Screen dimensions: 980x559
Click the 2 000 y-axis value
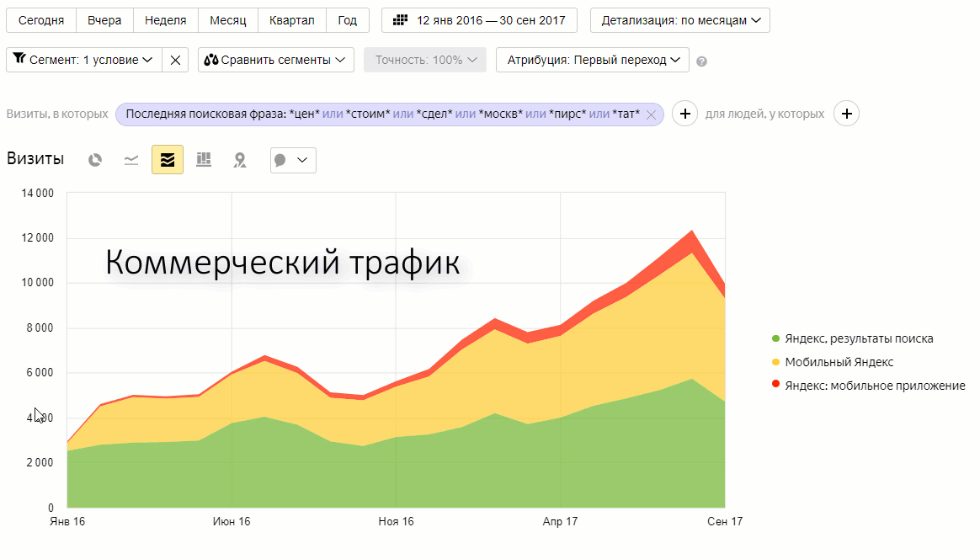coord(40,463)
